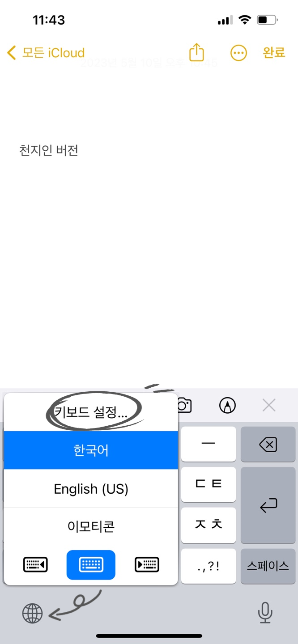The width and height of the screenshot is (298, 644).
Task: Close the keyboard toolbar with X
Action: [x=269, y=406]
